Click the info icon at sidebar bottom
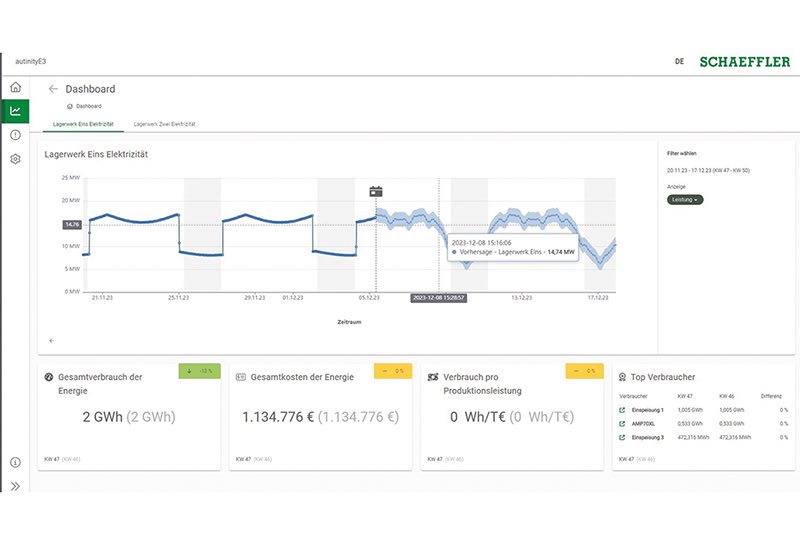This screenshot has height=545, width=800. click(x=15, y=462)
